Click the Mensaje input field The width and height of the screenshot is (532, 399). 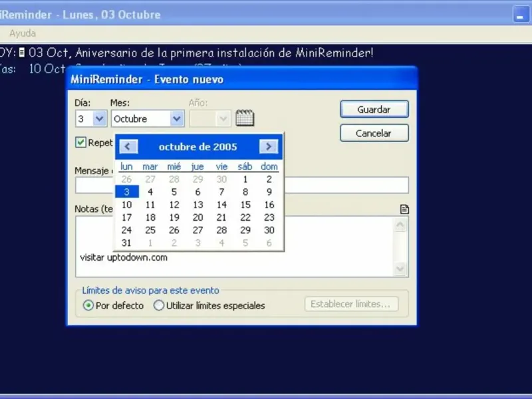(241, 185)
